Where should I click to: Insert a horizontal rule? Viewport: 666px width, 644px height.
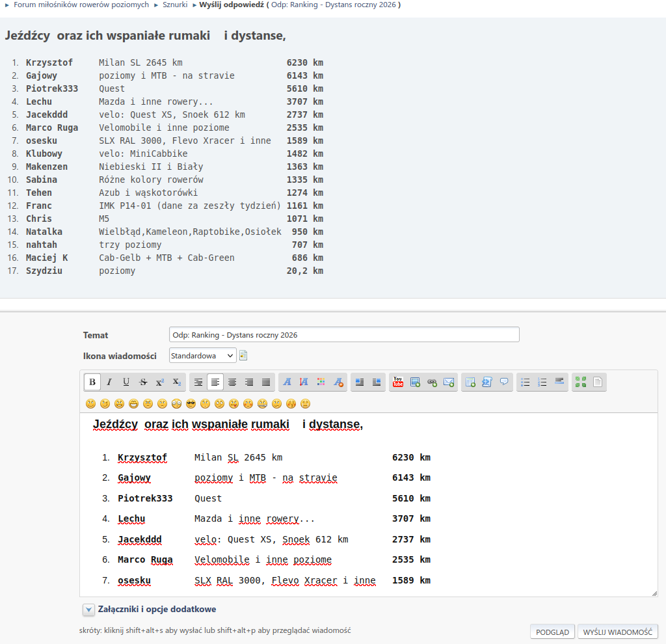[x=559, y=382]
